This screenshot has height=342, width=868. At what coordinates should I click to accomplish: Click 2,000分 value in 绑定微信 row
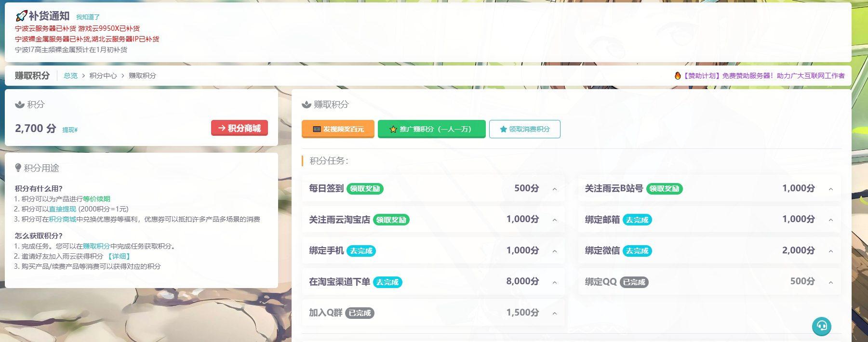pyautogui.click(x=799, y=250)
